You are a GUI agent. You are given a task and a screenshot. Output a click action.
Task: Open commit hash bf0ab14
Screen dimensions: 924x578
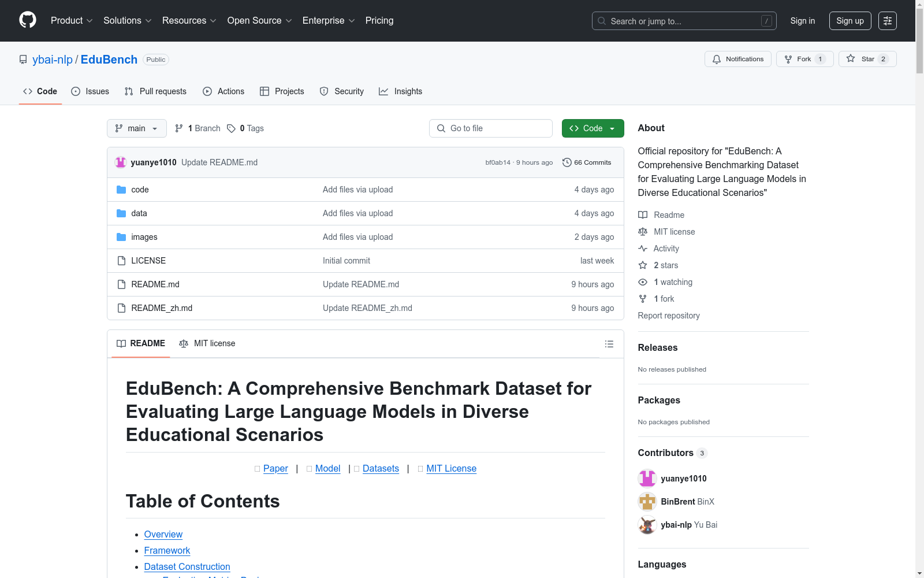498,162
